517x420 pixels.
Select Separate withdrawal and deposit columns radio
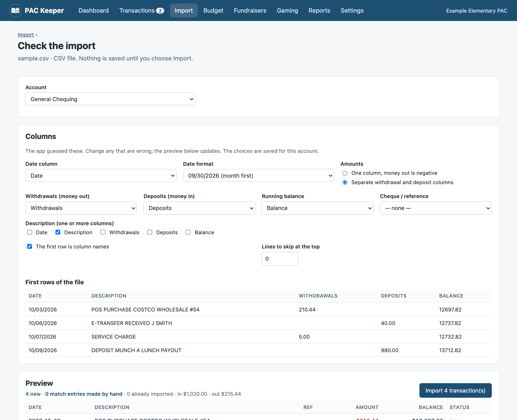click(x=345, y=183)
